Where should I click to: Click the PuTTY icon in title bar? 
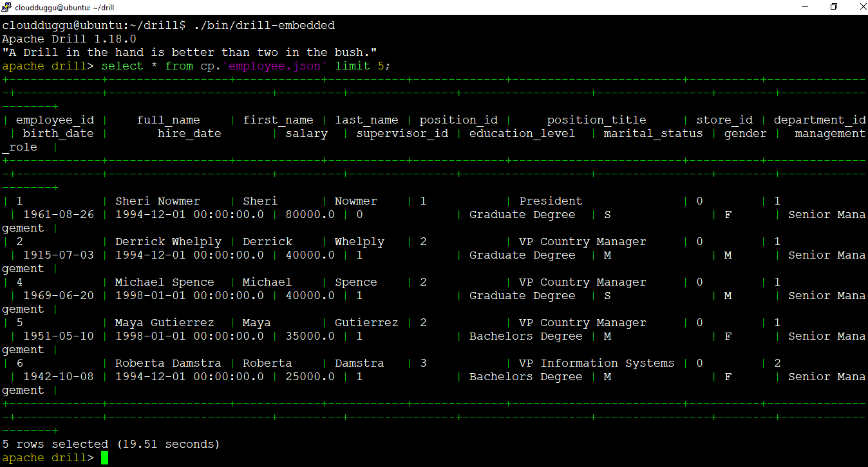[6, 7]
